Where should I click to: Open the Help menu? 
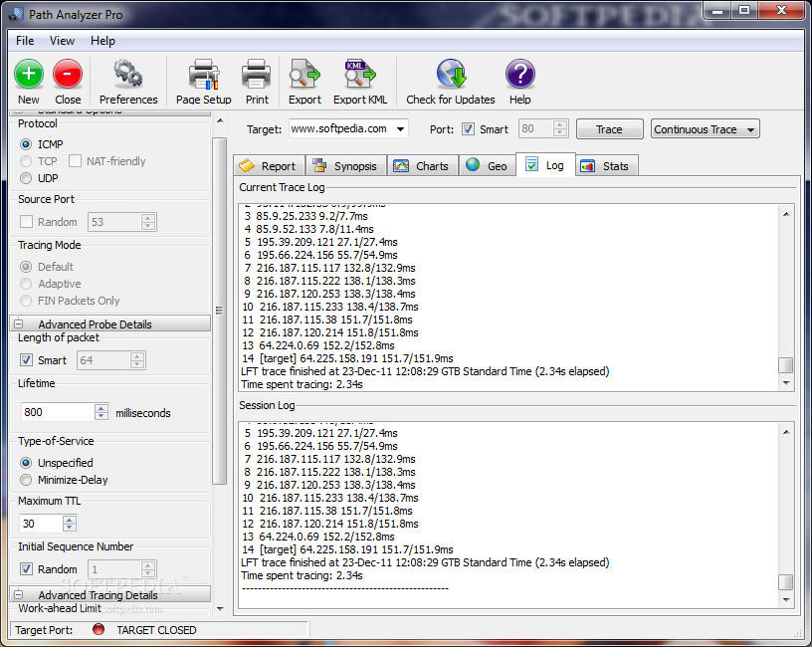[102, 41]
